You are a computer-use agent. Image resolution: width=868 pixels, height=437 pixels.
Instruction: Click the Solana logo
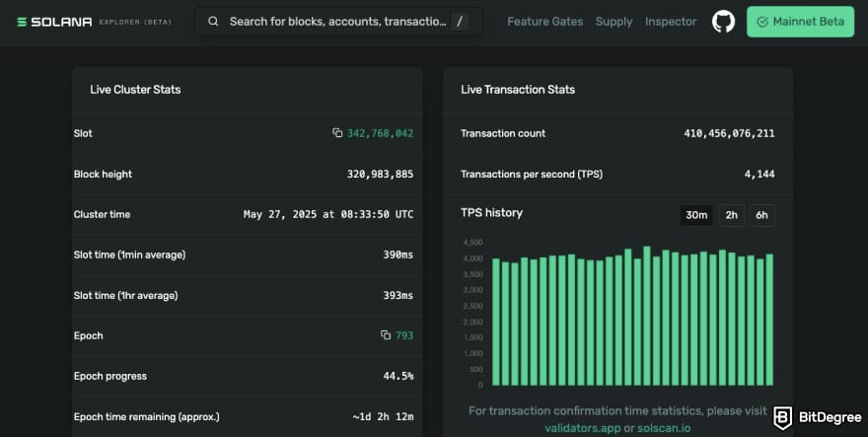pyautogui.click(x=54, y=22)
